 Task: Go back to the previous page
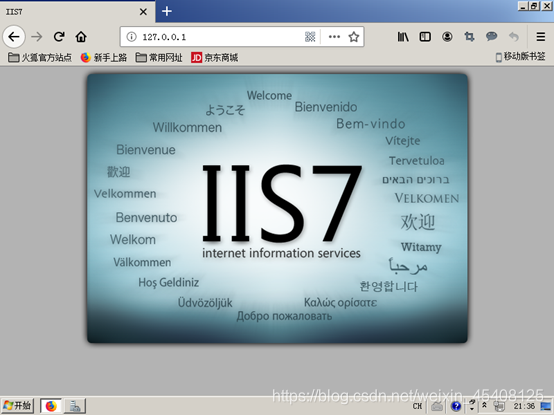click(x=14, y=37)
